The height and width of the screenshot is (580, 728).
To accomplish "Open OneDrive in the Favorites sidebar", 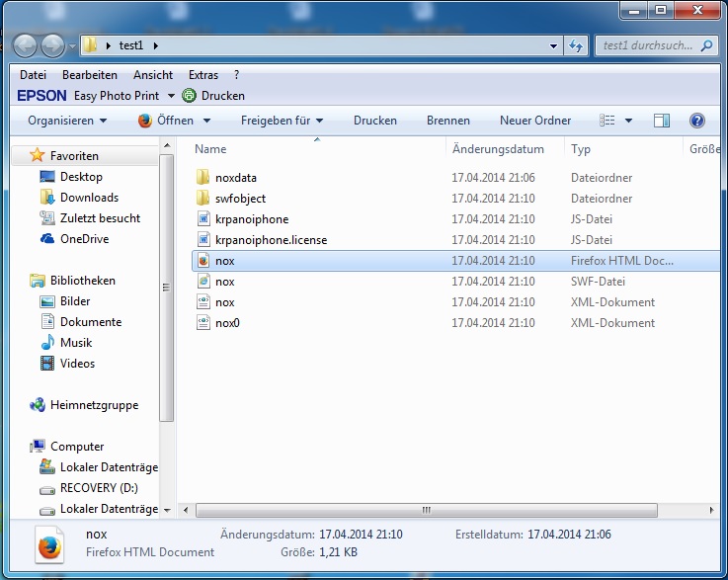I will coord(84,239).
